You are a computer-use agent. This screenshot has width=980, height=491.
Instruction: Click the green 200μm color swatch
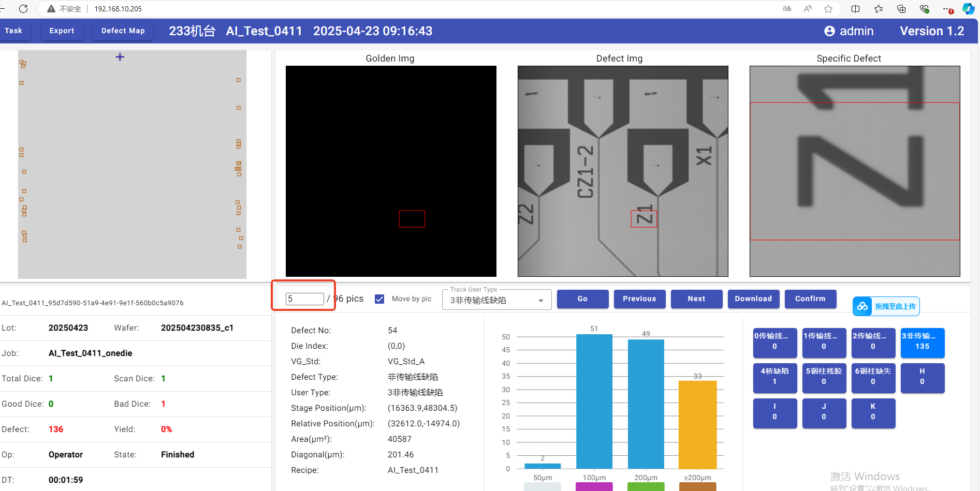[646, 486]
